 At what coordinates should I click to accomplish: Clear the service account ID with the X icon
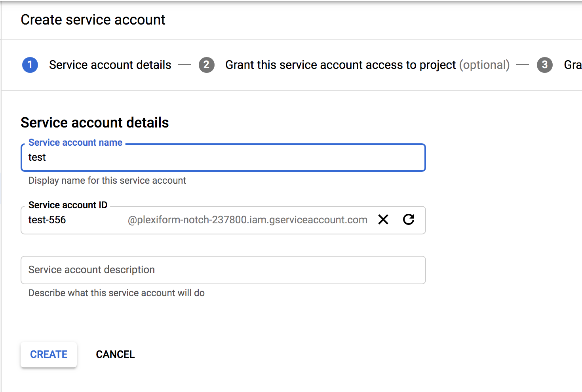[x=382, y=219]
